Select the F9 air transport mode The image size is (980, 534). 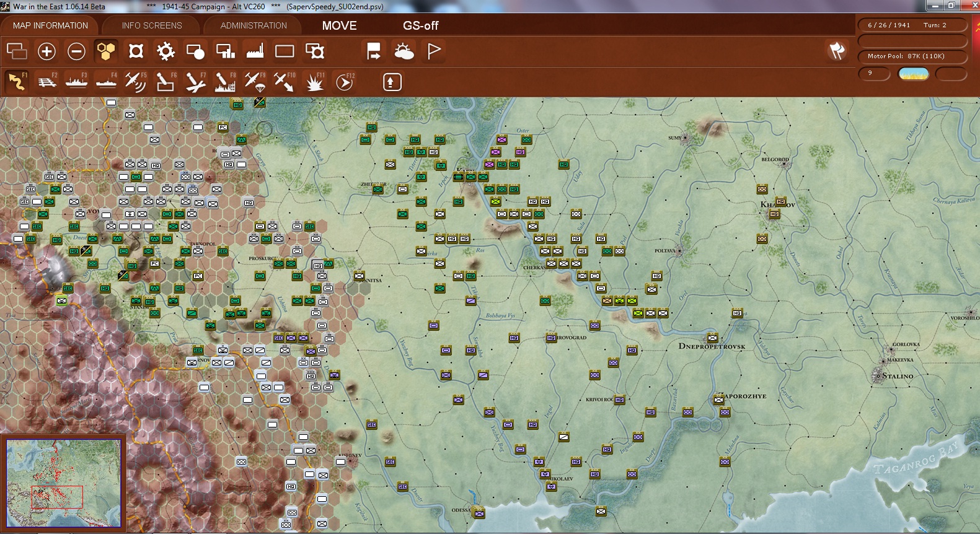pyautogui.click(x=255, y=82)
